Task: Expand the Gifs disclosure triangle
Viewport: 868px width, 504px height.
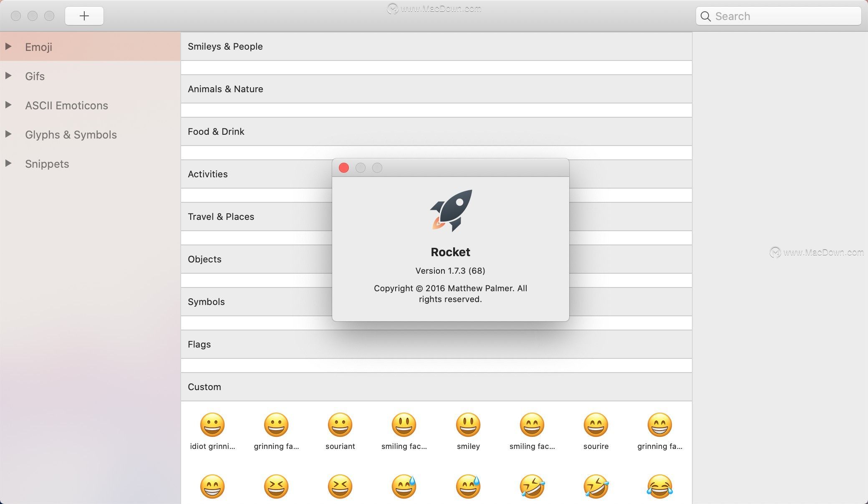Action: coord(8,76)
